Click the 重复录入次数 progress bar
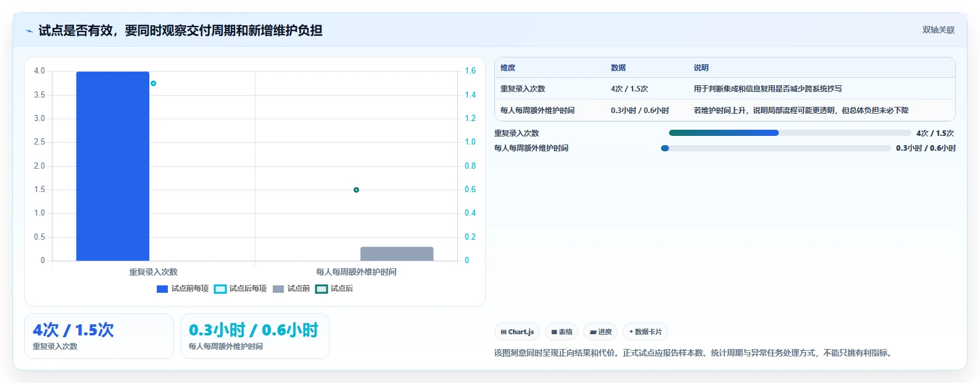The width and height of the screenshot is (980, 383). coord(790,133)
